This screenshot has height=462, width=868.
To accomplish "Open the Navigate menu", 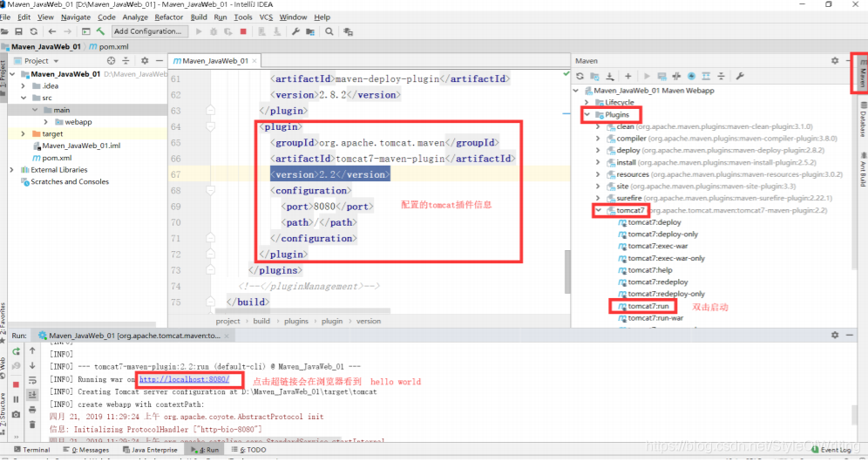I will pyautogui.click(x=75, y=17).
